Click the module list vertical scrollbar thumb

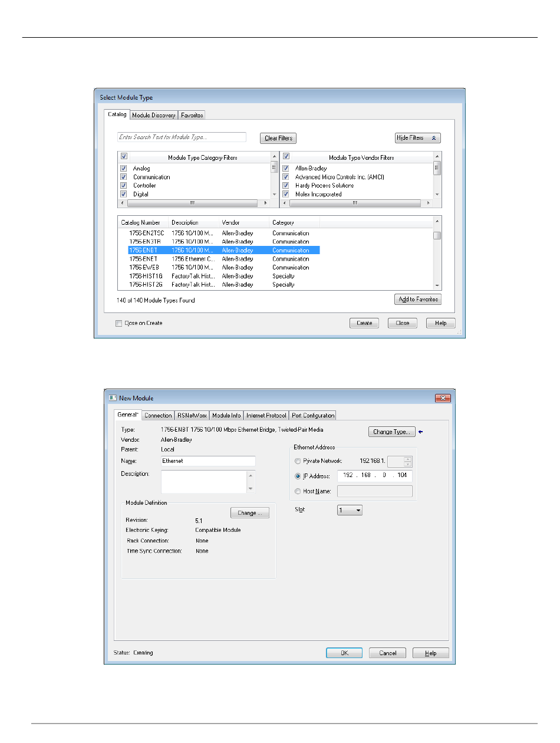click(x=437, y=236)
